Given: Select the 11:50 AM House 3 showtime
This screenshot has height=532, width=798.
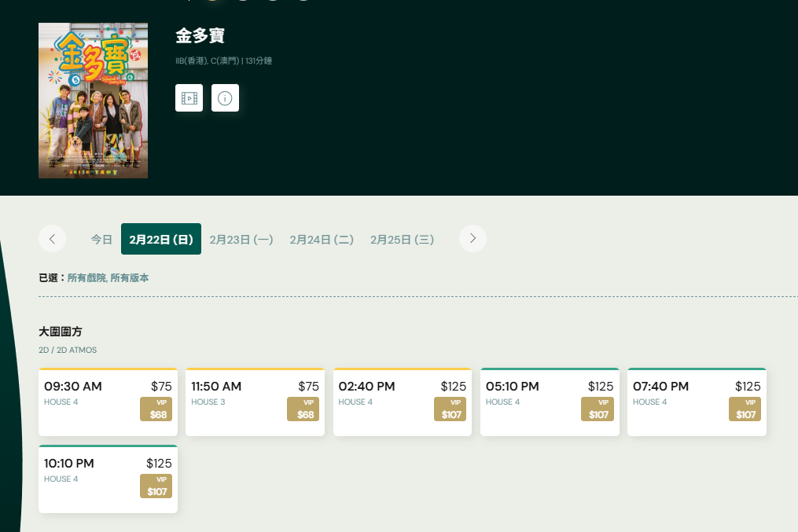Looking at the screenshot, I should (x=234, y=401).
